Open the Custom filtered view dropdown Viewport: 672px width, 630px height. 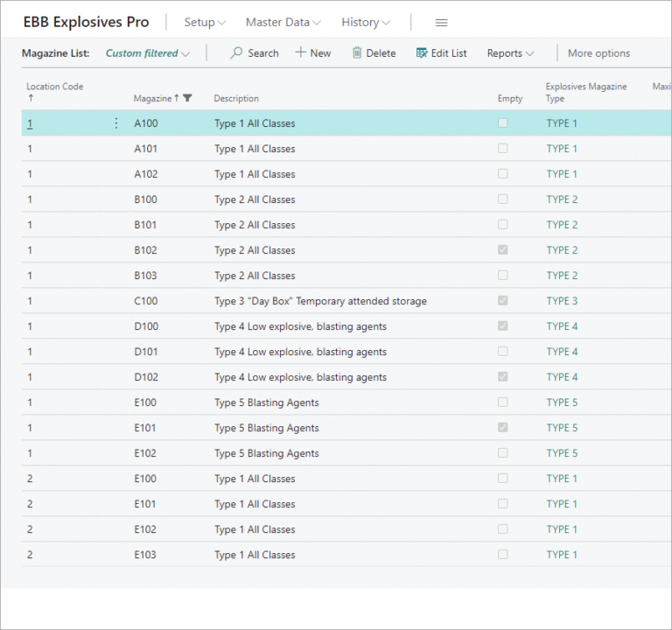pos(147,53)
